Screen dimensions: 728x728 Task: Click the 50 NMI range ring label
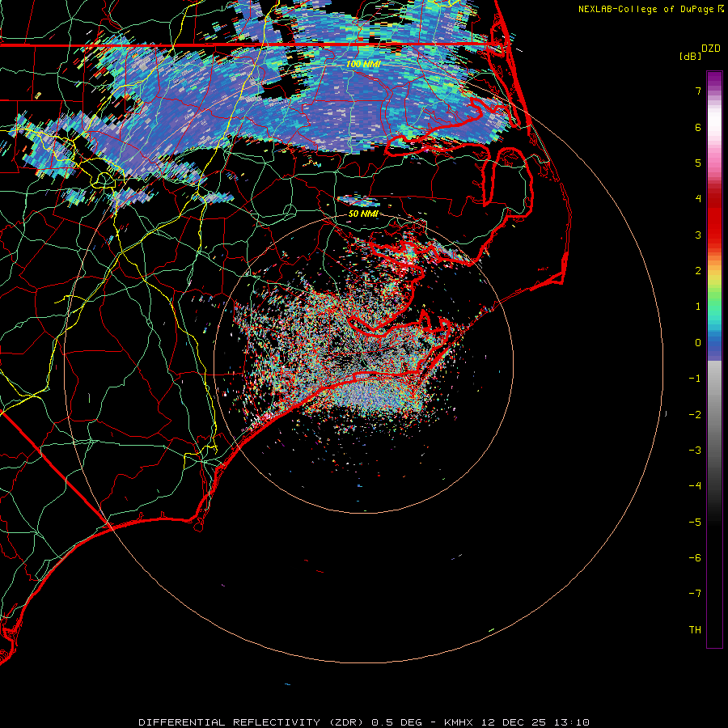click(x=363, y=214)
